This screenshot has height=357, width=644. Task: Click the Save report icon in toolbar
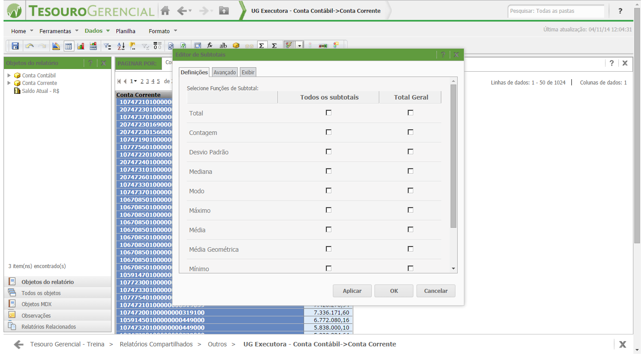tap(15, 46)
